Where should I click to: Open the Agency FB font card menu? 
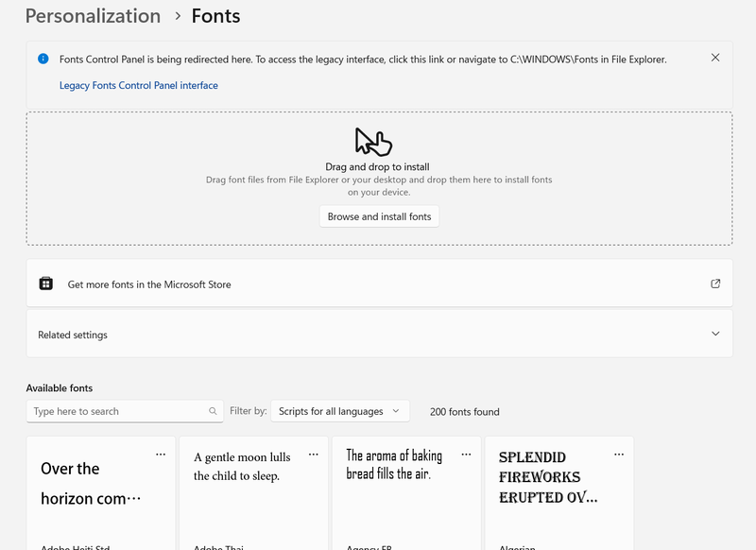(466, 455)
